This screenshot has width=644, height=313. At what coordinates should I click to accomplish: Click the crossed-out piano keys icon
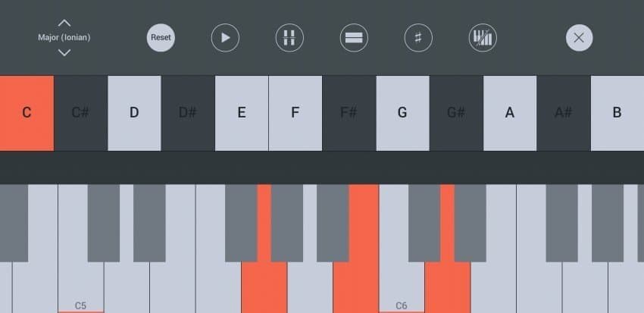click(x=482, y=38)
